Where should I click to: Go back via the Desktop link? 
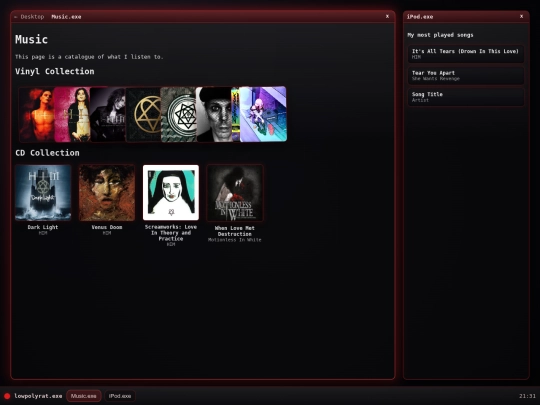29,17
